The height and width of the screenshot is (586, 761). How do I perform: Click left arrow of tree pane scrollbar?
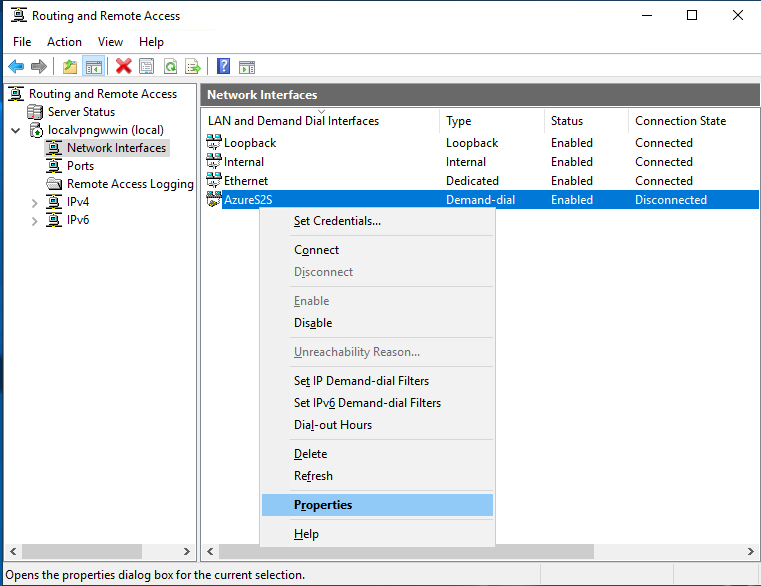point(13,552)
